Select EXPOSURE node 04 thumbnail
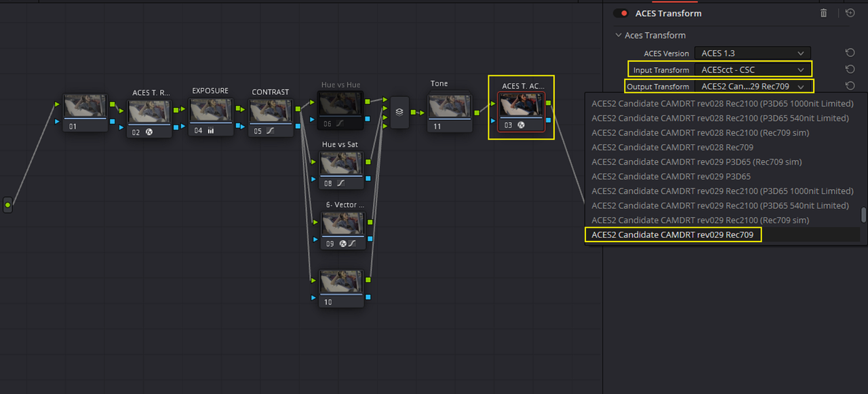This screenshot has width=868, height=394. tap(210, 111)
